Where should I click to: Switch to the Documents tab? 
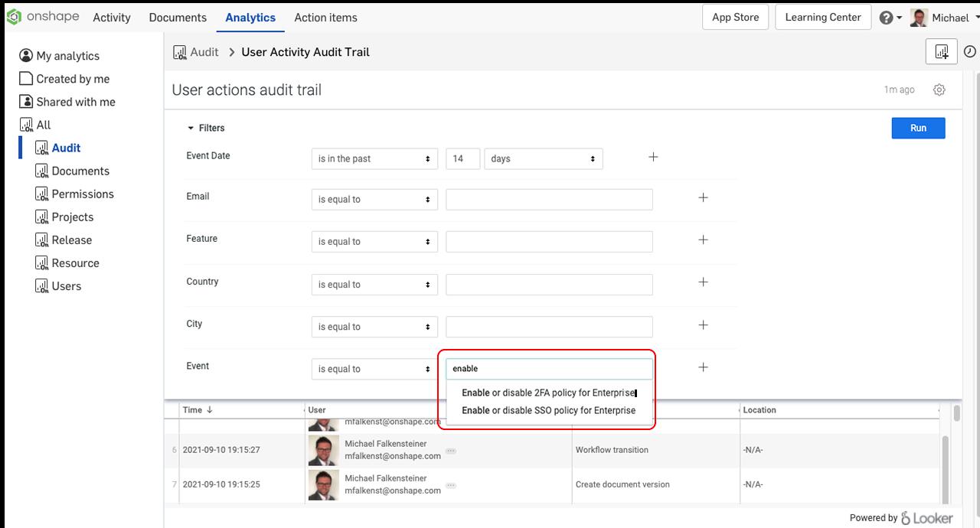[178, 18]
